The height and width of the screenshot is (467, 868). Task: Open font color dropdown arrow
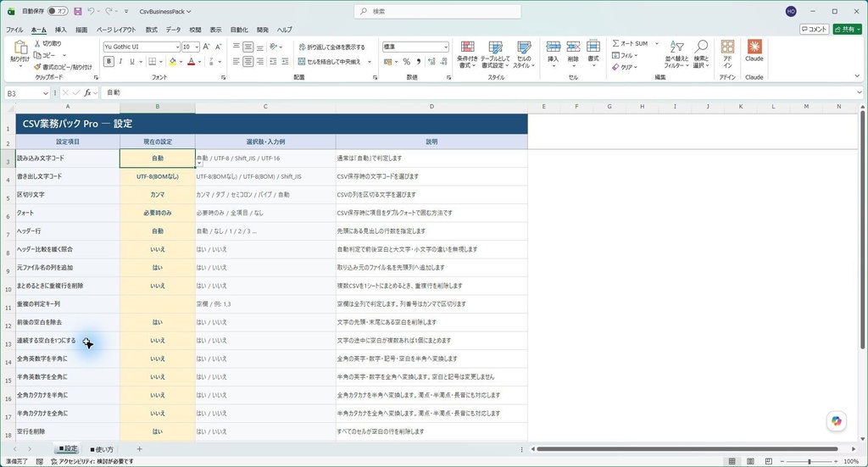[199, 62]
